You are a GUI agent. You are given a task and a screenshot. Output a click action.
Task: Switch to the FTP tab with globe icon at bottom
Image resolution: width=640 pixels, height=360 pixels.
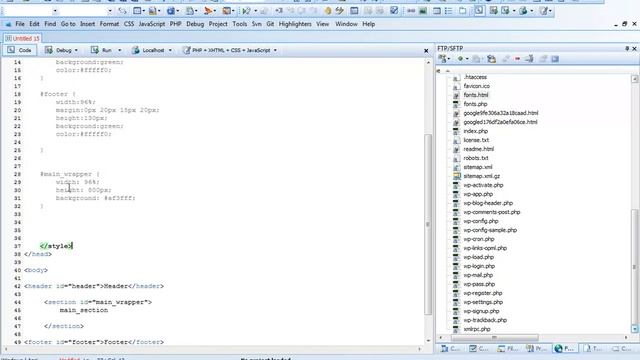click(565, 349)
